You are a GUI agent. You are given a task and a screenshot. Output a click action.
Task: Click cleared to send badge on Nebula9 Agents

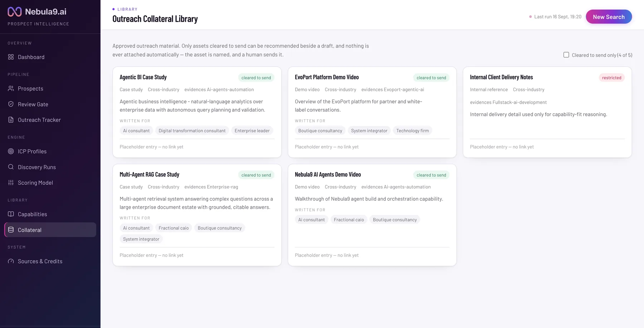431,175
